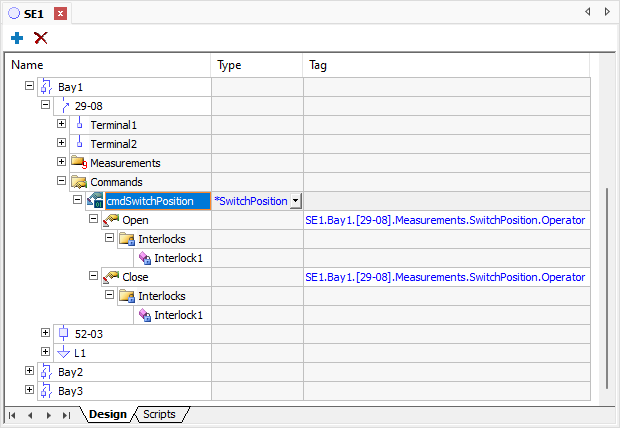This screenshot has width=620, height=428.
Task: Open the SwitchPosition type dropdown
Action: point(295,201)
